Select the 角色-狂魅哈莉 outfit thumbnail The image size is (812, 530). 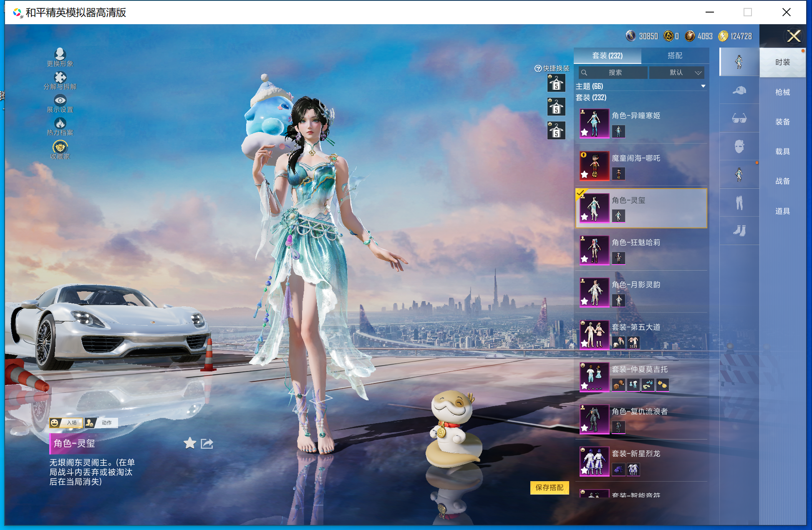594,250
